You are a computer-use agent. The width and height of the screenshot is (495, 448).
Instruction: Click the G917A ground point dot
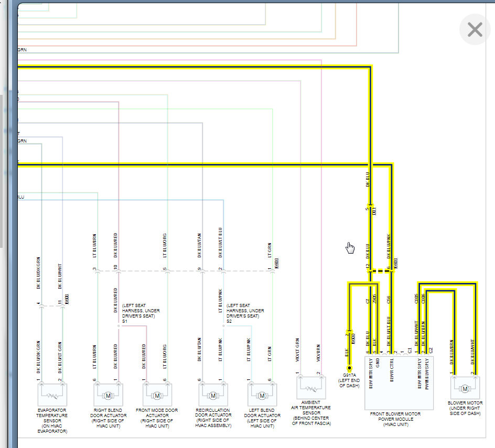[x=349, y=368]
